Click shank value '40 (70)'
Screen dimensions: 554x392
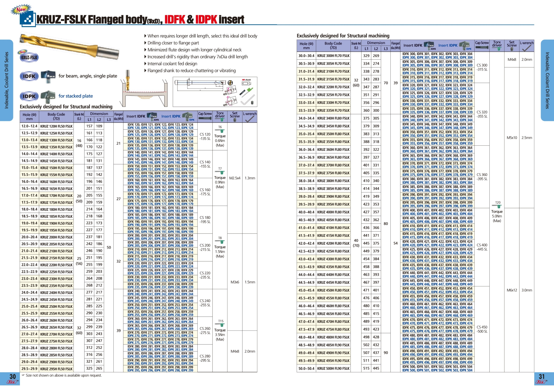(356, 243)
